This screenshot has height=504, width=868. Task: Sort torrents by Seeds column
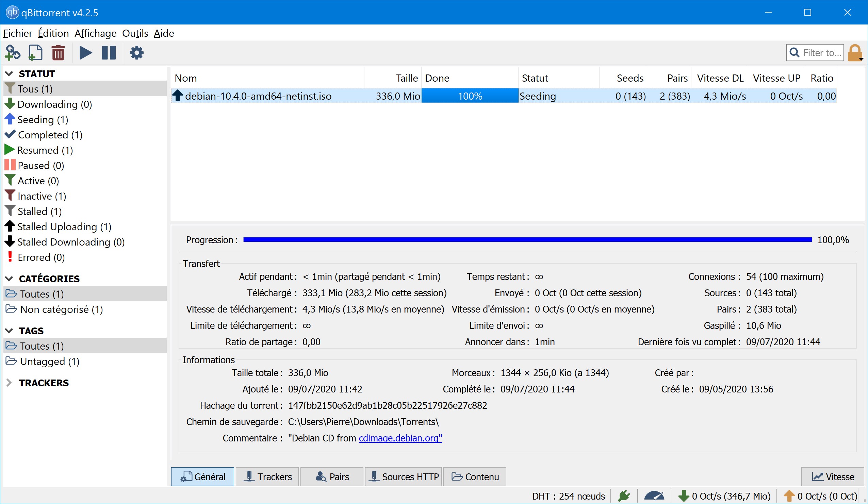(623, 78)
